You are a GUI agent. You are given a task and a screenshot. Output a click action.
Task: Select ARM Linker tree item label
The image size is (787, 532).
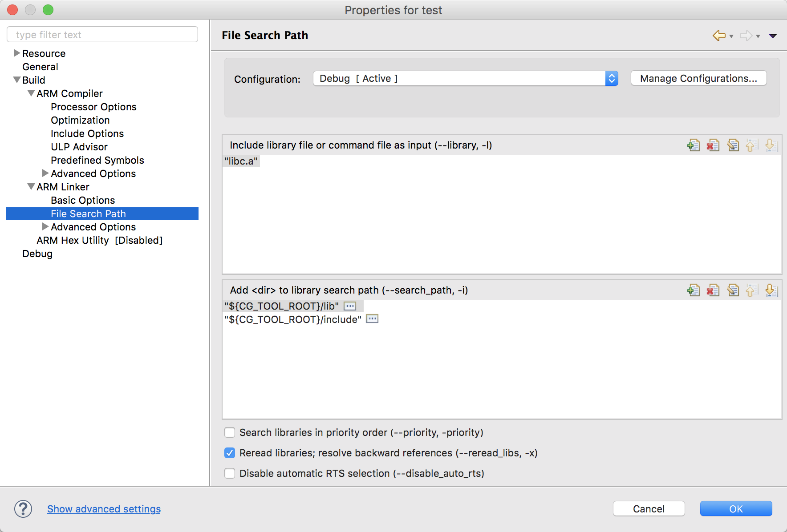pos(63,187)
